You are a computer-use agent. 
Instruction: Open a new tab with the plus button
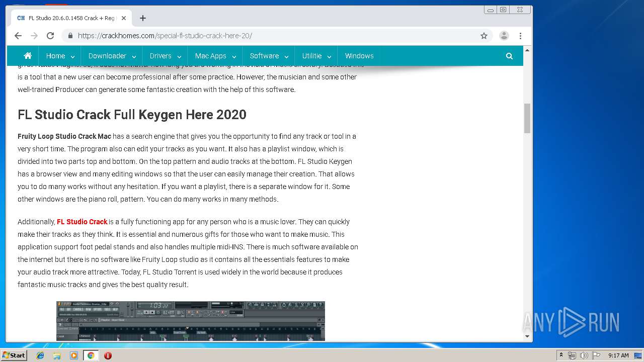(x=143, y=18)
